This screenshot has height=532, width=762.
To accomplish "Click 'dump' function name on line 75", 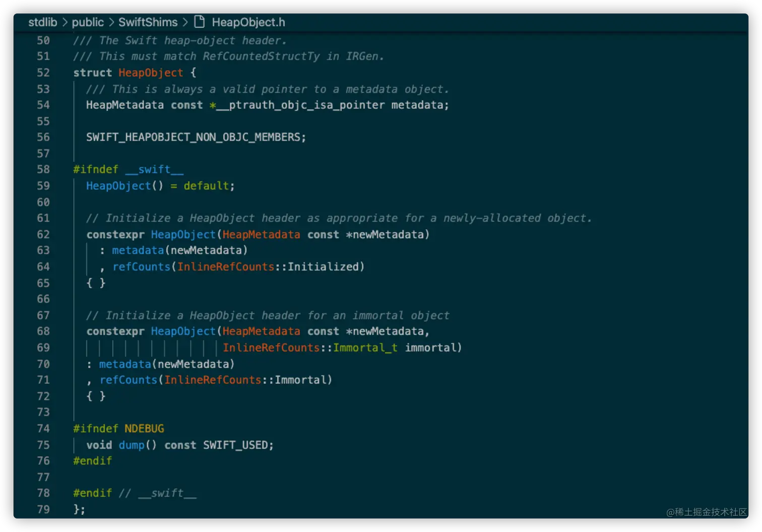I will (x=132, y=445).
